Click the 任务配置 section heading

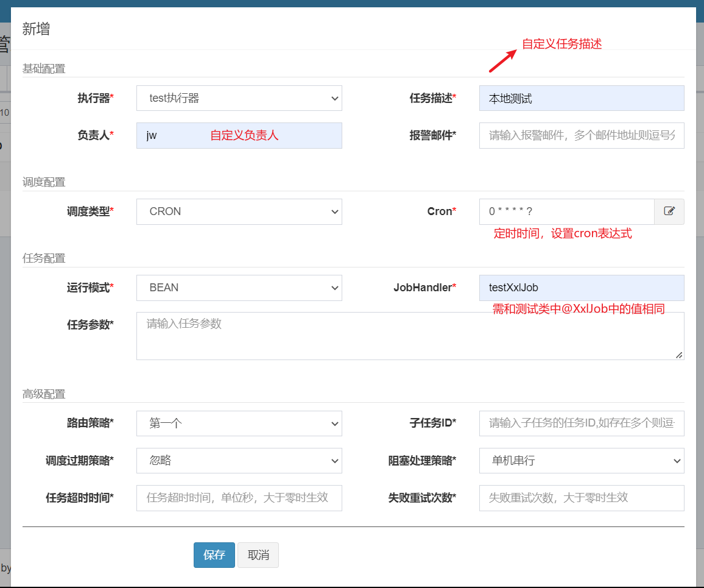pyautogui.click(x=44, y=258)
